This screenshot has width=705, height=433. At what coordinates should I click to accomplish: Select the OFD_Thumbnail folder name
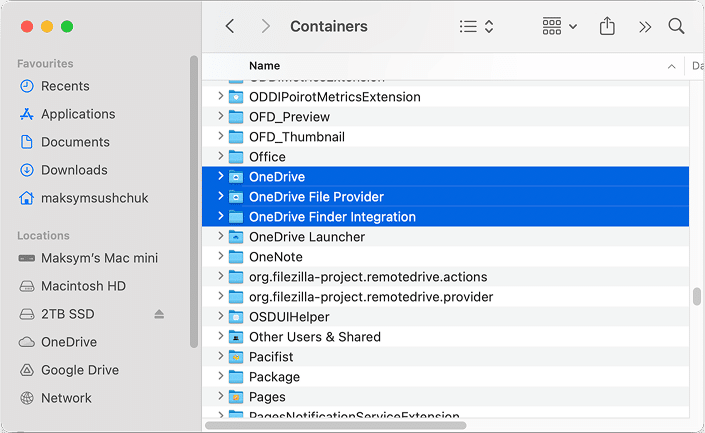(x=297, y=137)
